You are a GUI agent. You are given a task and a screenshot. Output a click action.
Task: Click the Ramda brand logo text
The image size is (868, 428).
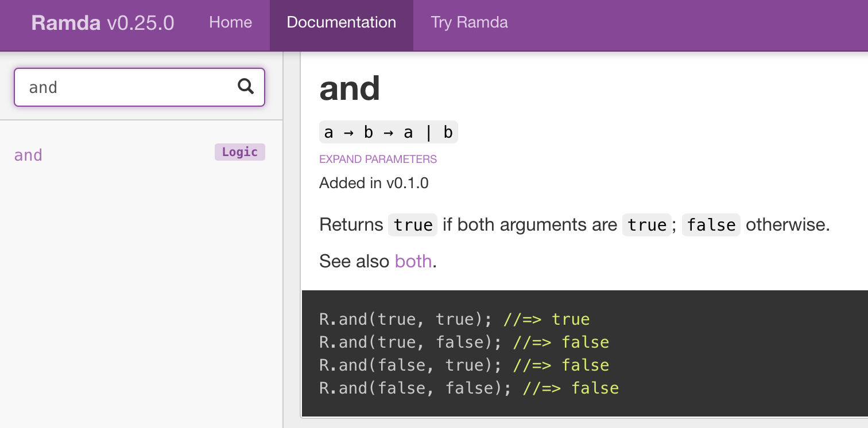pyautogui.click(x=66, y=23)
